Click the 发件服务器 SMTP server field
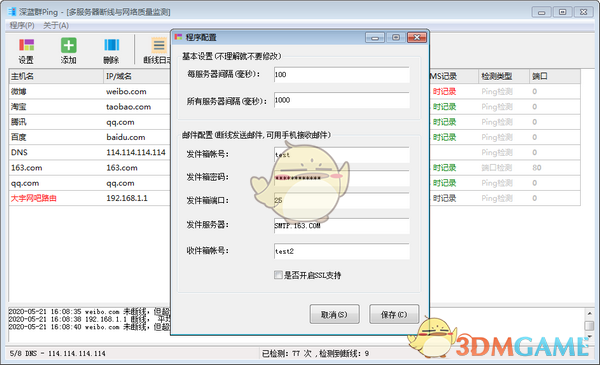 pos(342,226)
